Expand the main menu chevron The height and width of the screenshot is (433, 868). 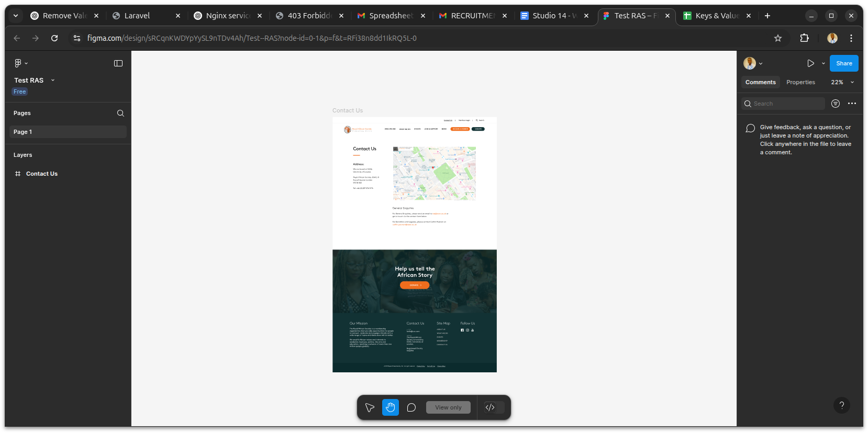coord(26,63)
